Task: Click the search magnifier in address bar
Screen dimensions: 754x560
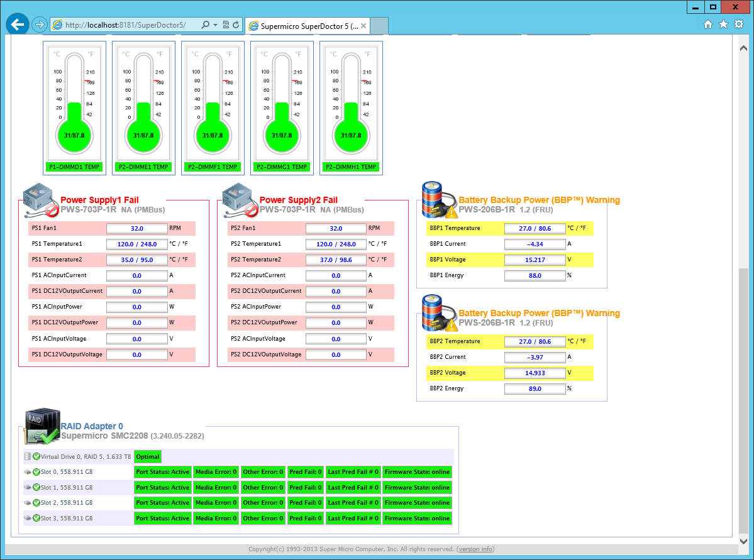Action: (x=205, y=25)
